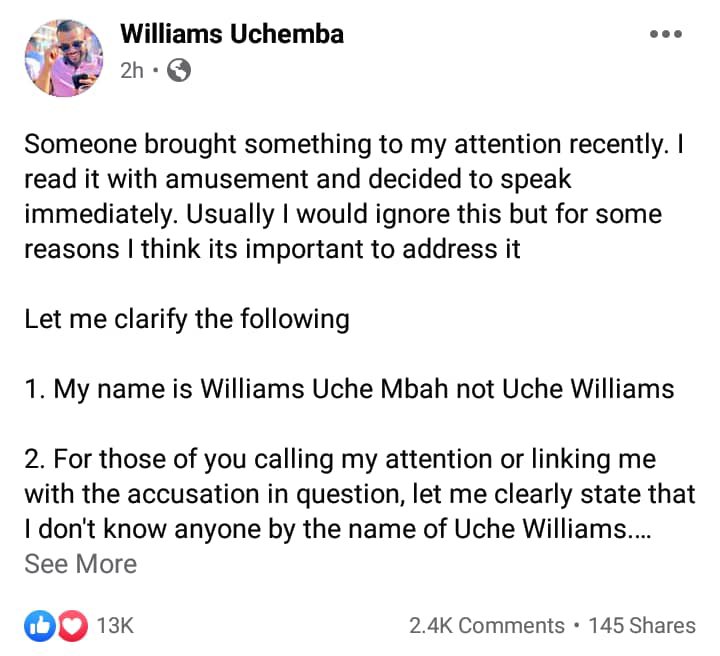Click the "2." list number in the post
Image resolution: width=720 pixels, height=656 pixels.
35,458
